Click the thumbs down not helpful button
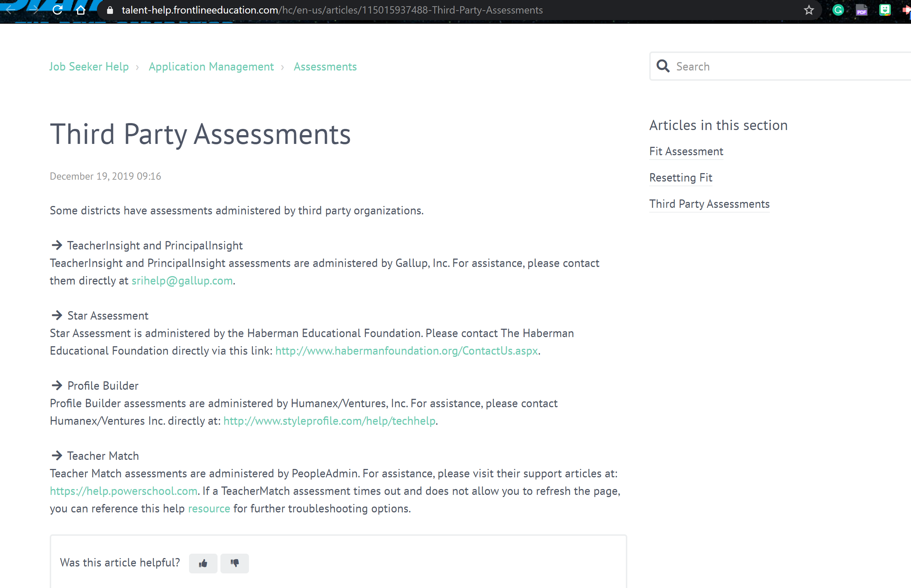 pos(235,563)
